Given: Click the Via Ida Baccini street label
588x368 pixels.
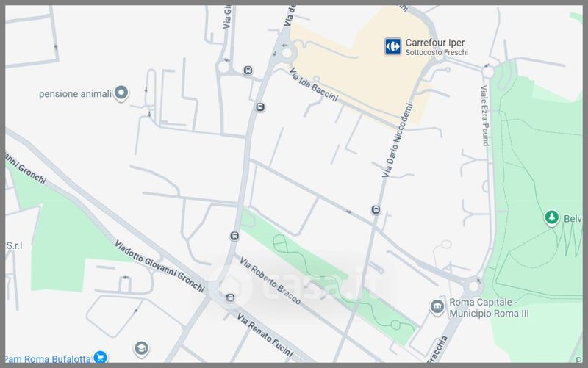Looking at the screenshot, I should tap(314, 85).
